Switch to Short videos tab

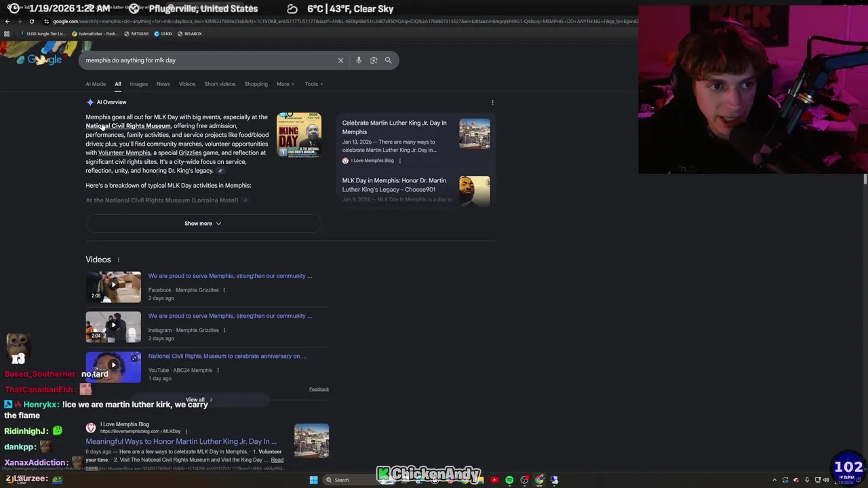pyautogui.click(x=220, y=84)
